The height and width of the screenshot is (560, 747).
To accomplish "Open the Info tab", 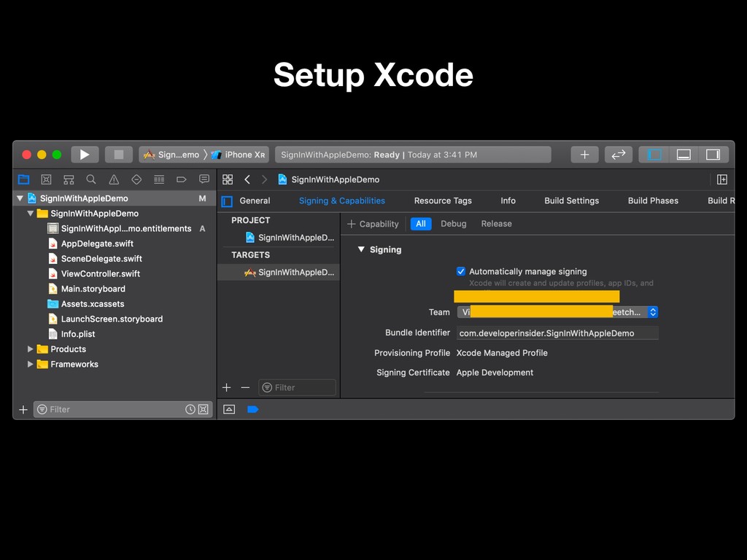I will click(x=508, y=201).
